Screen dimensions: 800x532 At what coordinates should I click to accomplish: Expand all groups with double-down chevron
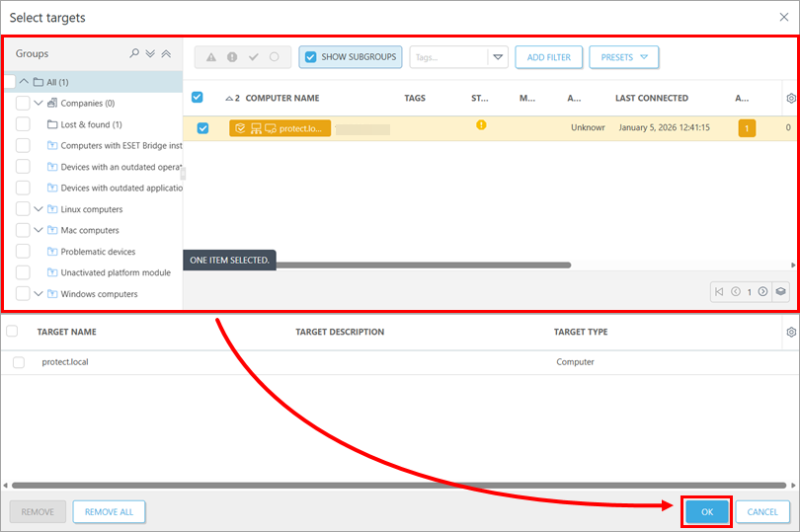click(x=150, y=54)
